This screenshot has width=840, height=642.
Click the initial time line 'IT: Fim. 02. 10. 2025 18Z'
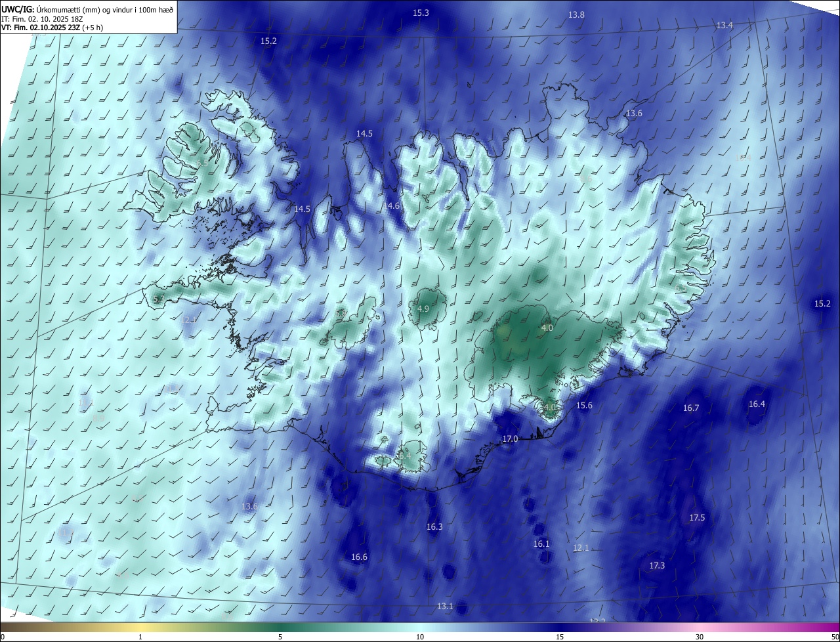(43, 18)
